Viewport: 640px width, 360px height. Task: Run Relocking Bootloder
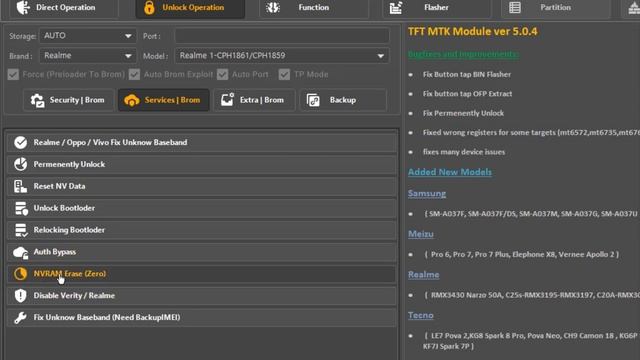pyautogui.click(x=202, y=230)
